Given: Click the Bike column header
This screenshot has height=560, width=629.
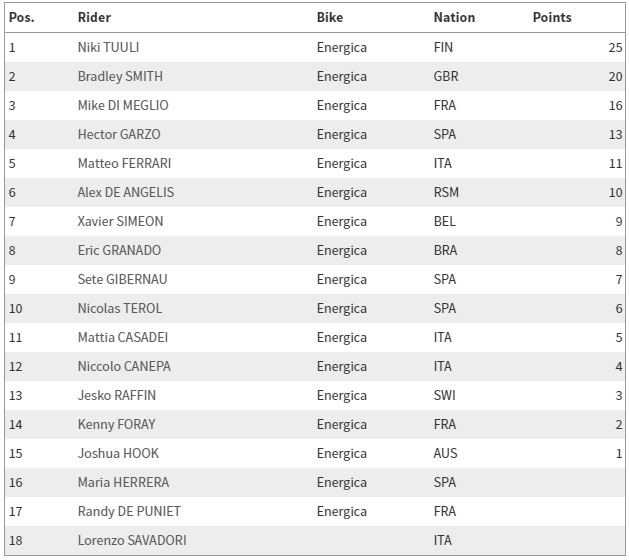Looking at the screenshot, I should pos(330,17).
